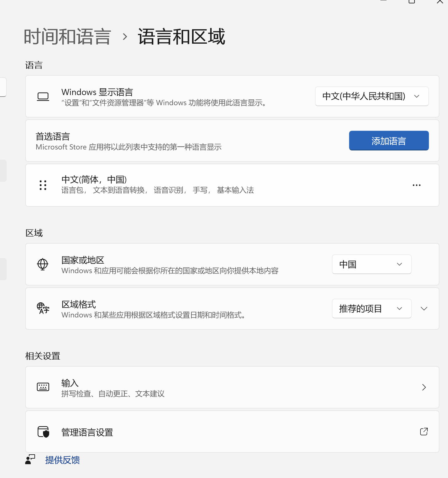Click the 中文(简体，中国) language name
The width and height of the screenshot is (448, 478).
tap(94, 179)
